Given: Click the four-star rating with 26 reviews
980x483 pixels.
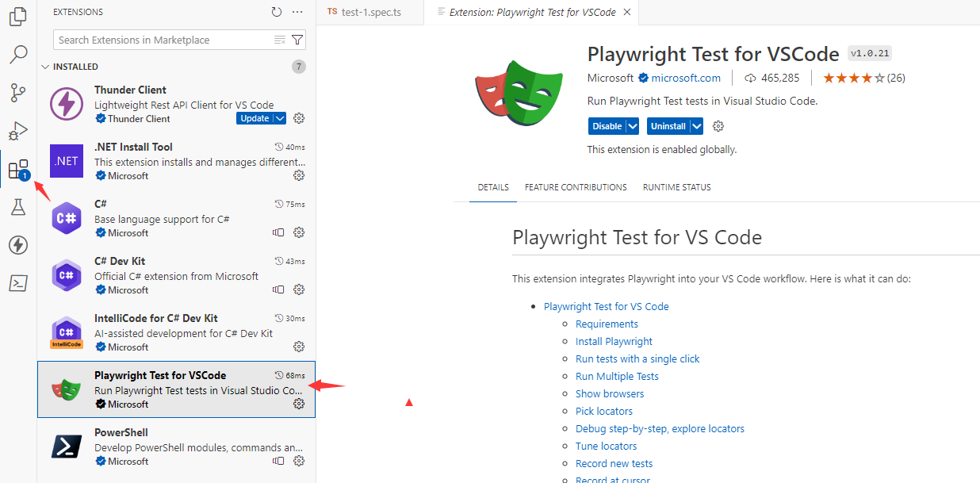Looking at the screenshot, I should (863, 78).
